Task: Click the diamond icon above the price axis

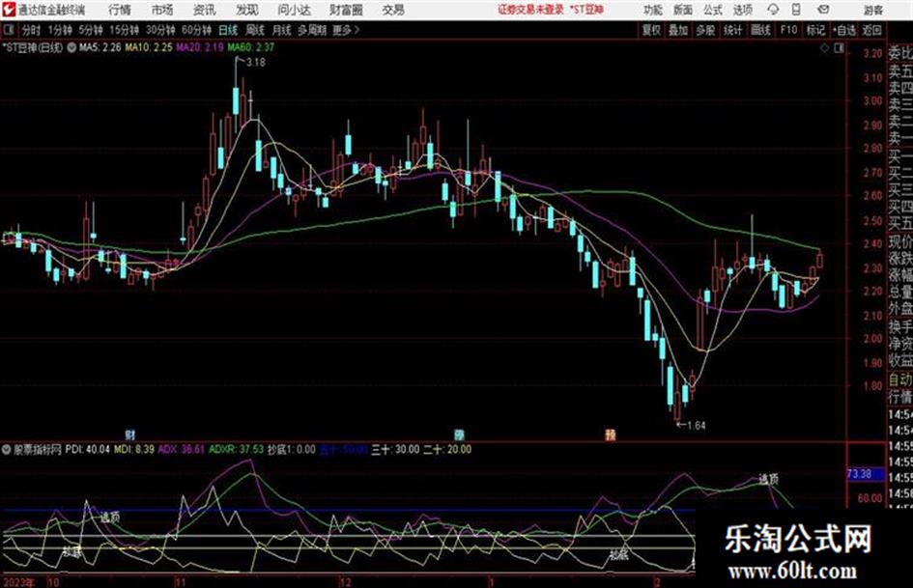Action: click(824, 48)
